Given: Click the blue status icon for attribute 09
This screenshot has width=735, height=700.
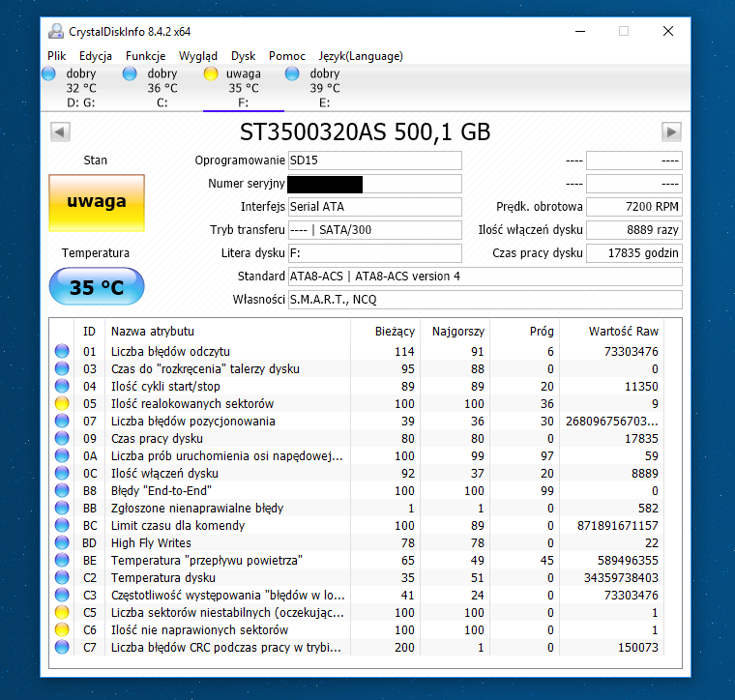Looking at the screenshot, I should 62,438.
